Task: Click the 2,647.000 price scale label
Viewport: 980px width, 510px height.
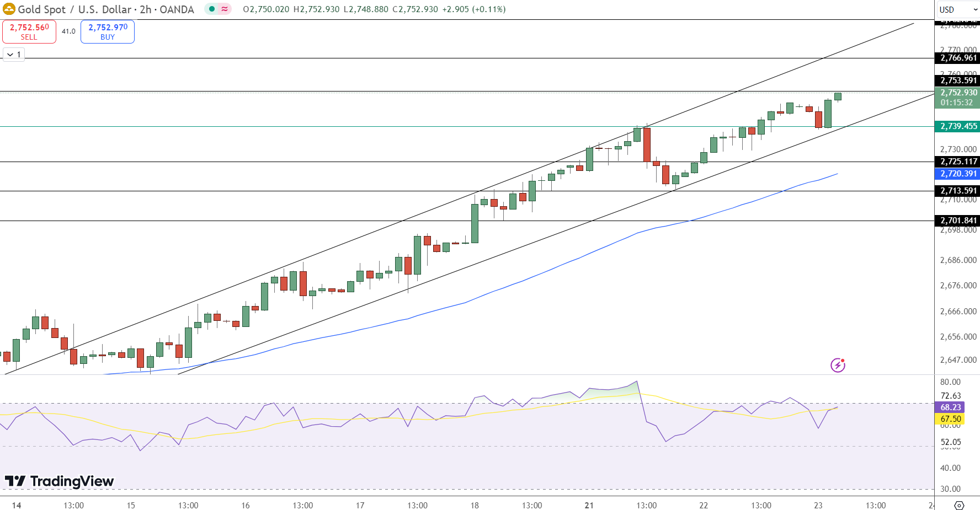Action: click(958, 360)
